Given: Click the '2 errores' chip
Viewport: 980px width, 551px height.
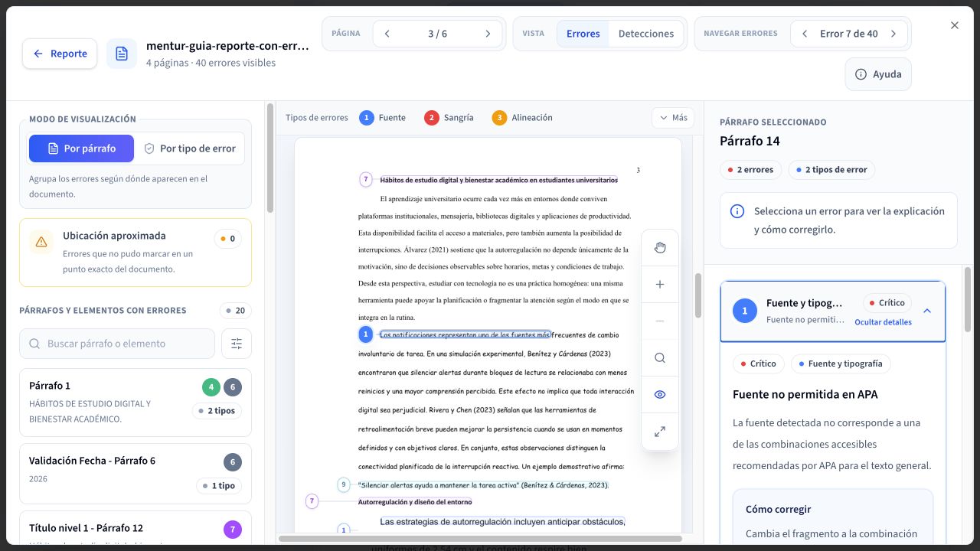Looking at the screenshot, I should tap(750, 170).
